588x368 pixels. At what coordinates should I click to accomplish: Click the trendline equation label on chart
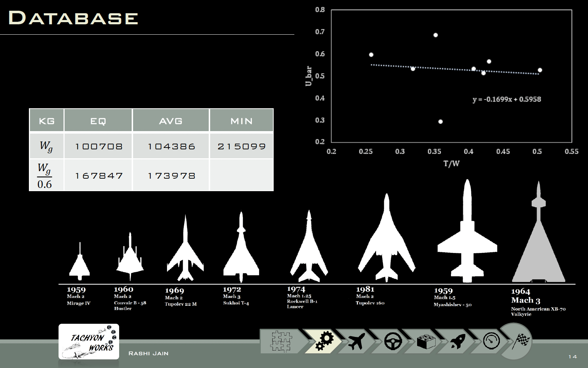pos(507,99)
